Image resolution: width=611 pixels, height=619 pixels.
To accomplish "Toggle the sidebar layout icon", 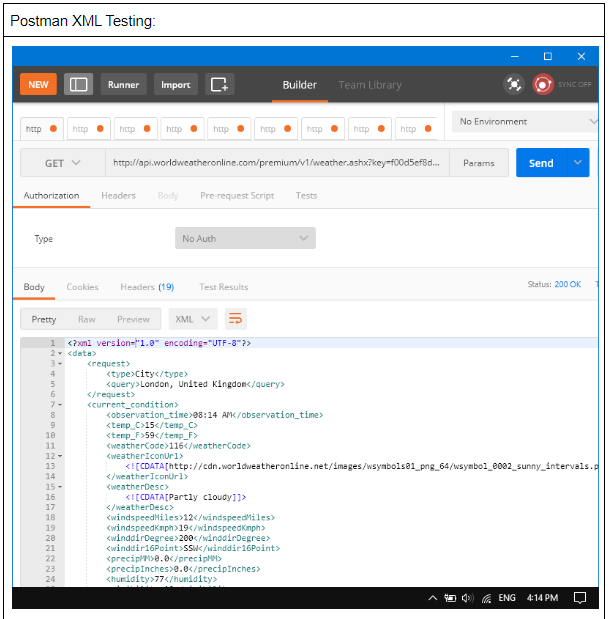I will coord(78,84).
